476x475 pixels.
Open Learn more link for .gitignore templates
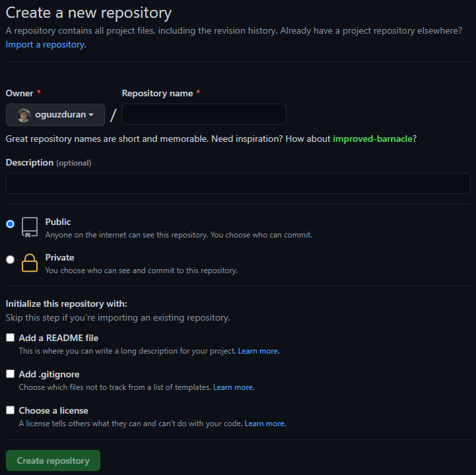click(x=234, y=387)
